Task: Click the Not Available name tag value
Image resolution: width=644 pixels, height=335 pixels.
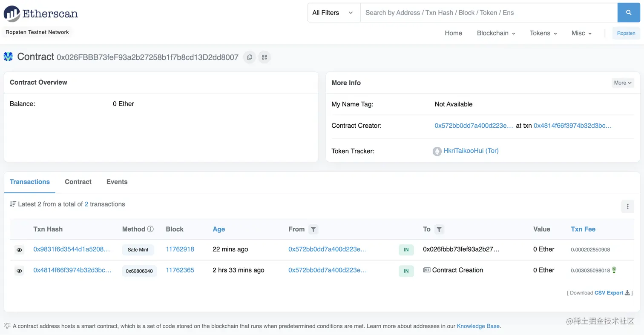Action: coord(453,104)
